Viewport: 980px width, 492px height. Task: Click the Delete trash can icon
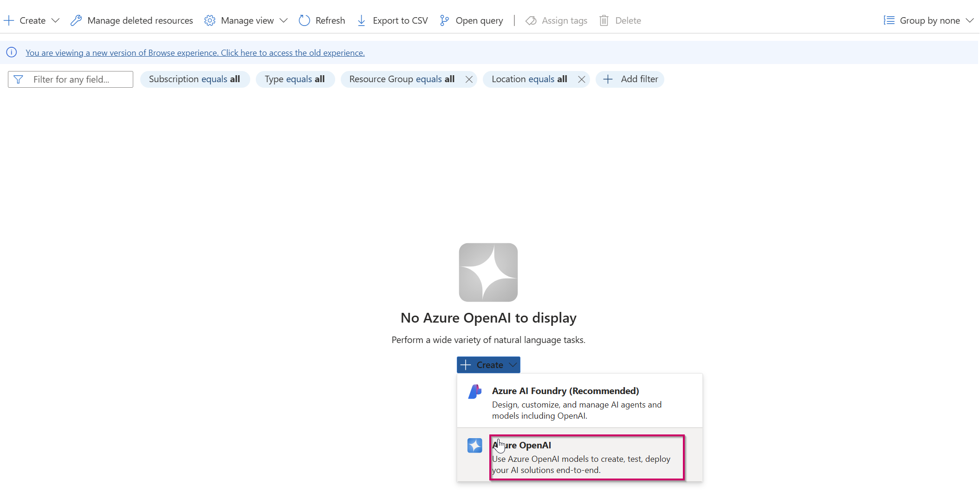(x=604, y=20)
